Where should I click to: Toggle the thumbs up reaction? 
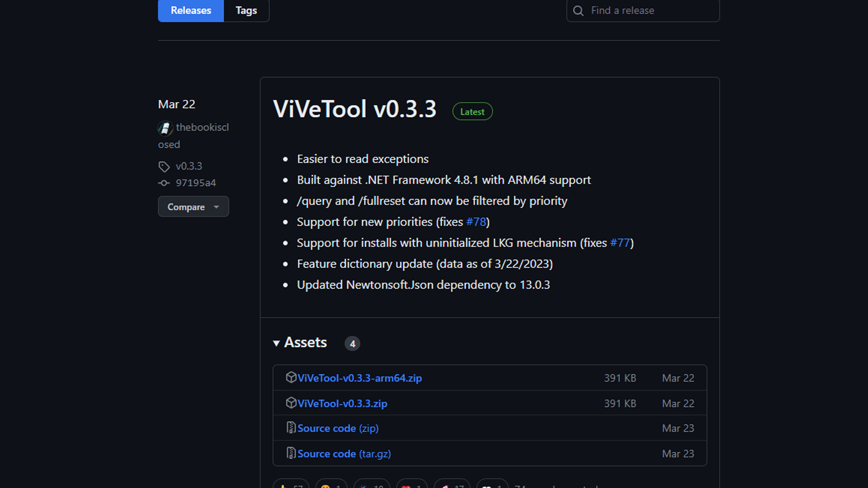[291, 485]
